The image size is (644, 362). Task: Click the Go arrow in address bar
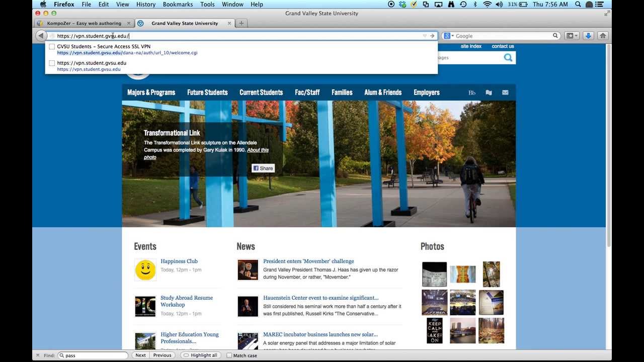click(432, 36)
